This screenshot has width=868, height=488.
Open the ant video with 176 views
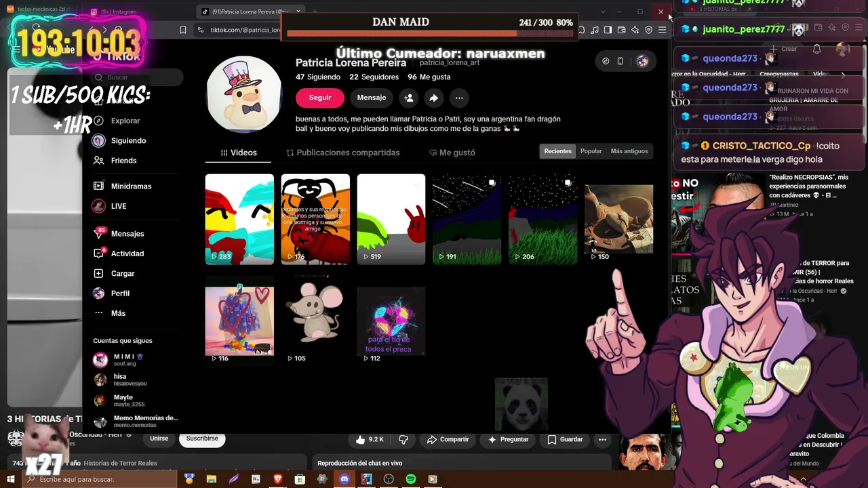pos(315,219)
